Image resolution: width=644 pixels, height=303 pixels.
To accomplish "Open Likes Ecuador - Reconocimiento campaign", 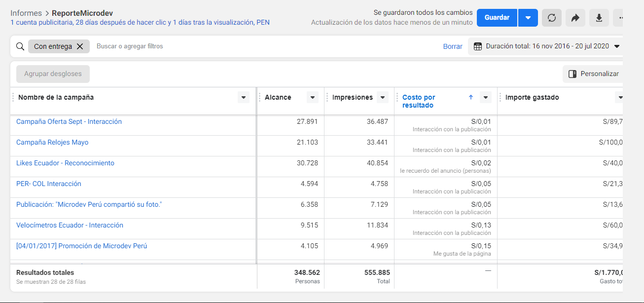I will [x=65, y=163].
